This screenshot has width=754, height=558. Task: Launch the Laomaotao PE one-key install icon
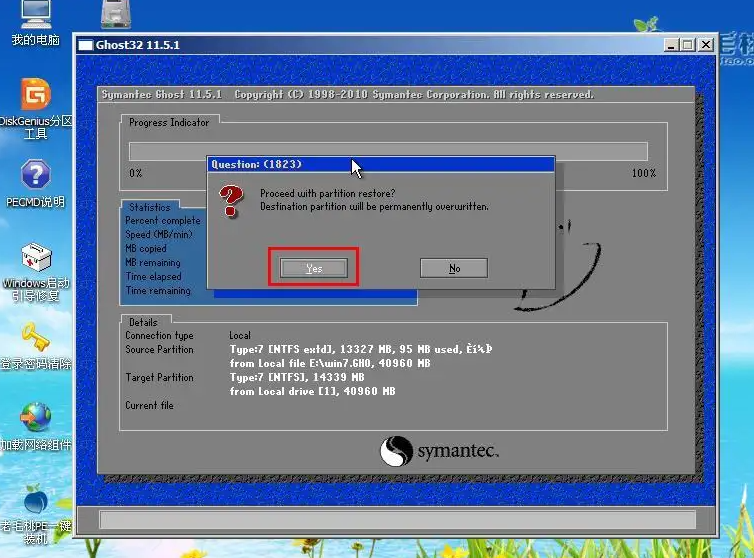click(x=36, y=515)
